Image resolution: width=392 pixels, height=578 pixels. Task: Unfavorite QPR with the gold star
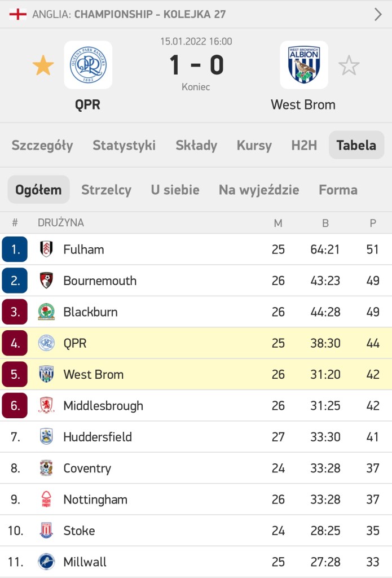pos(43,66)
